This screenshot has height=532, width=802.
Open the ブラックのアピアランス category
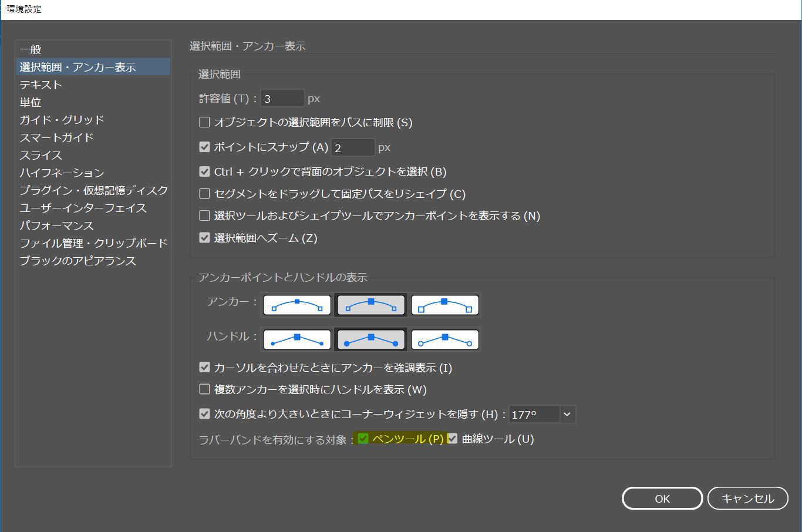[93, 261]
